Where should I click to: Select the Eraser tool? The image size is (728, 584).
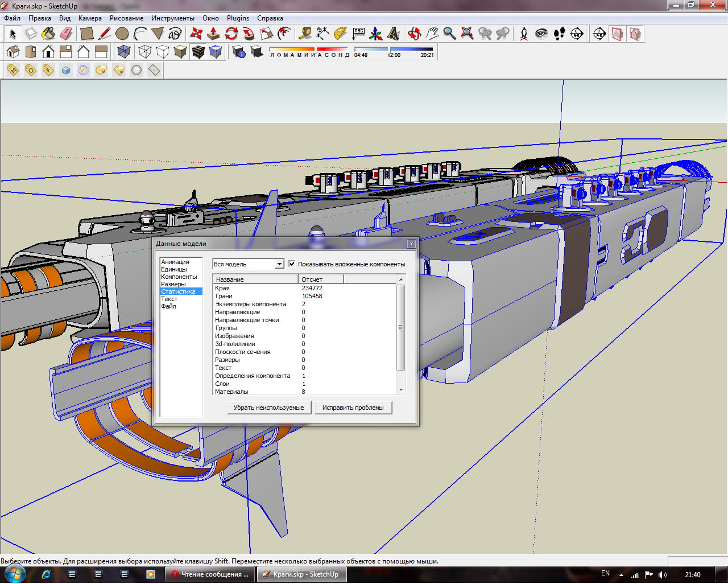[66, 34]
